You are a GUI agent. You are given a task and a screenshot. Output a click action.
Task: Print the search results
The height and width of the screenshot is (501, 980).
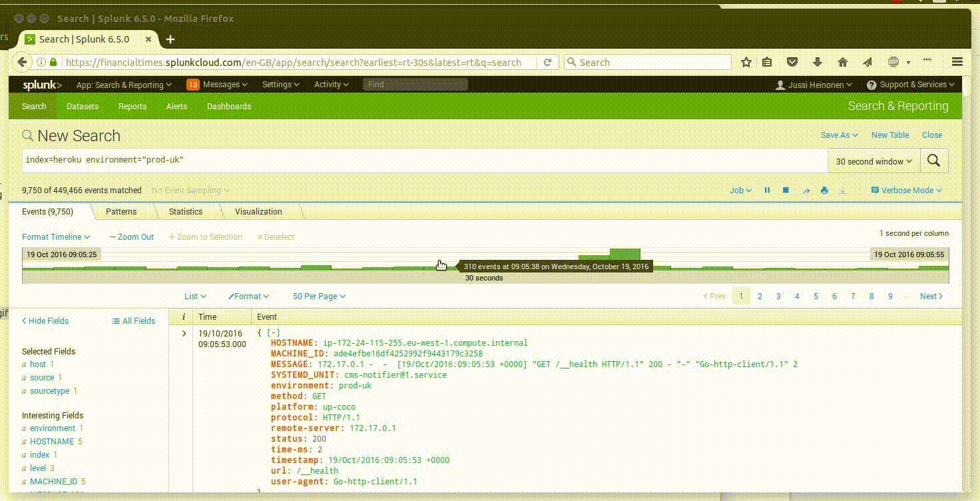pos(824,190)
